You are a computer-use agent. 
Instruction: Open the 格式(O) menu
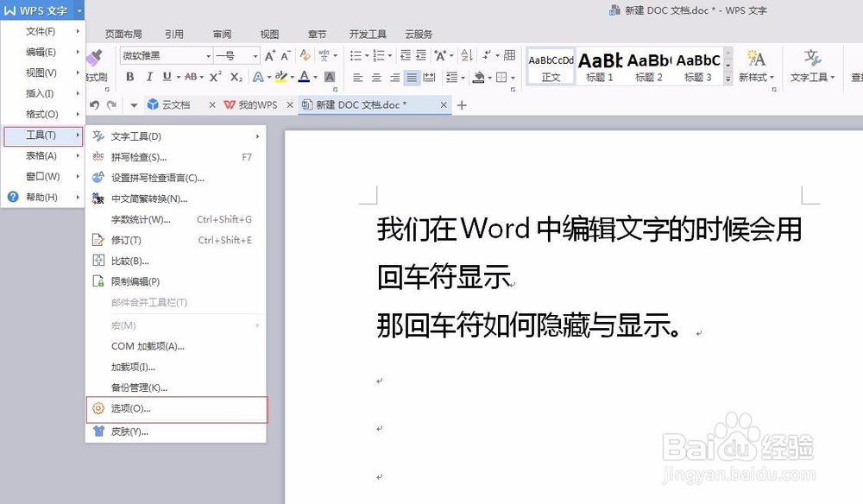(x=42, y=114)
